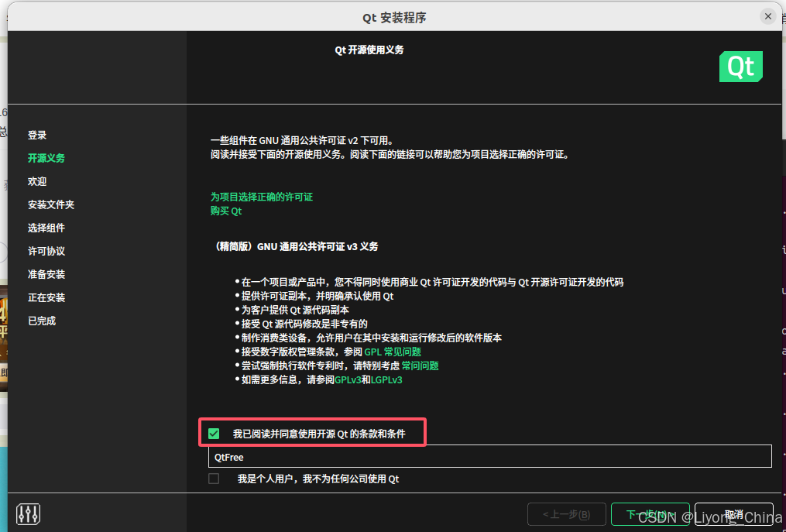Click bullet 接受 Qt 源代码修改是非专有的
This screenshot has width=786, height=532.
pos(304,324)
